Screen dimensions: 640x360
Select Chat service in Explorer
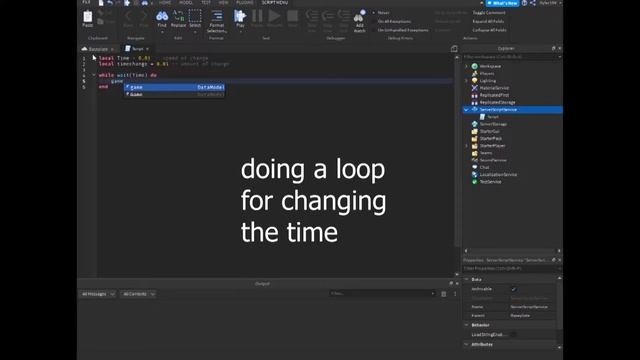484,167
